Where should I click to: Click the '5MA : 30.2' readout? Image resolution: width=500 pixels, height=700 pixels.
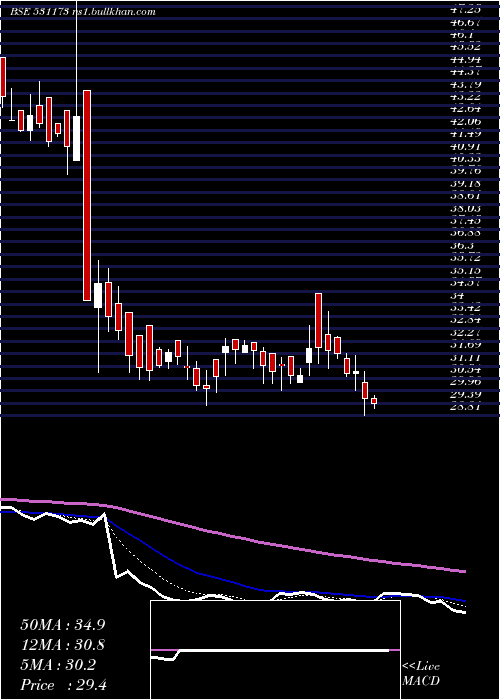pyautogui.click(x=58, y=665)
